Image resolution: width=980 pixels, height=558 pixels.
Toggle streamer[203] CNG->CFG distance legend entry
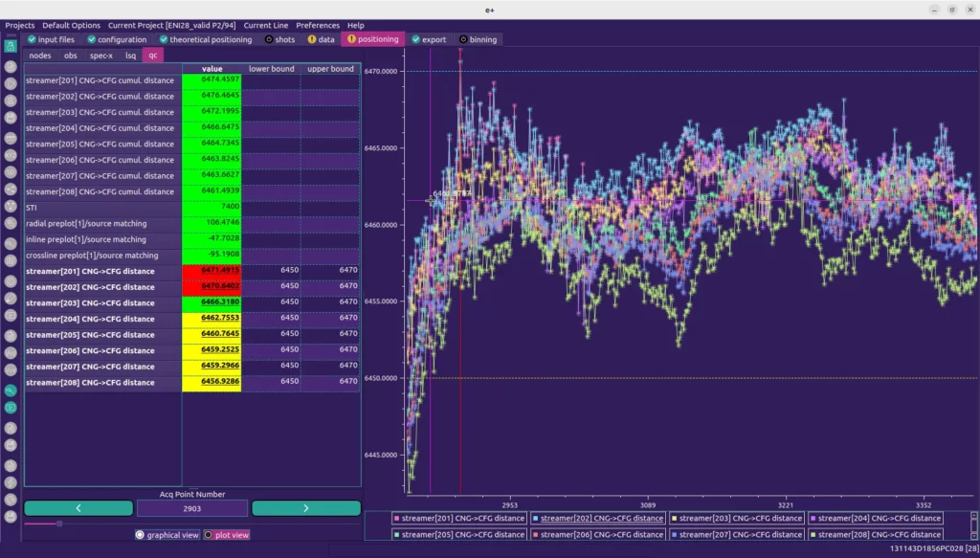coord(736,519)
